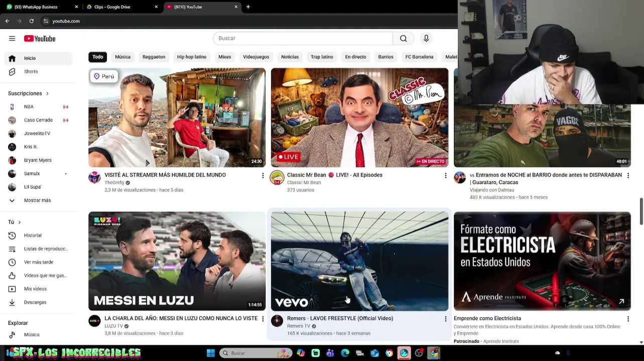This screenshot has width=644, height=361.
Task: Open Electricista sponsored ad thumbnail
Action: pyautogui.click(x=542, y=261)
